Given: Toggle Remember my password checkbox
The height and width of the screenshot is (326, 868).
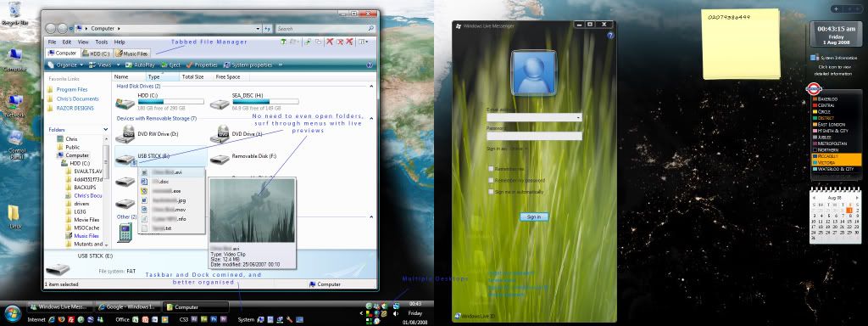Looking at the screenshot, I should [491, 180].
